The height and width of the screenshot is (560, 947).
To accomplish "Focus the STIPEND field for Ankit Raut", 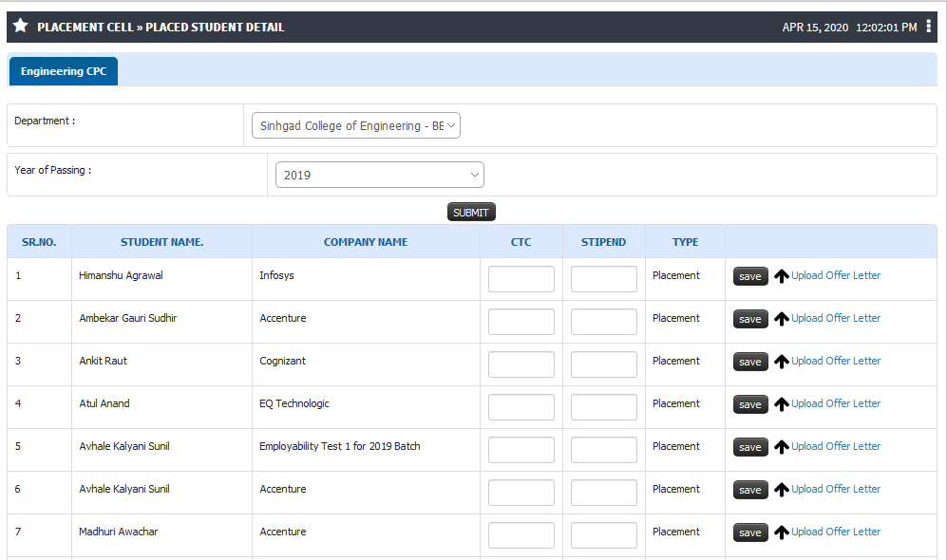I will [x=604, y=364].
